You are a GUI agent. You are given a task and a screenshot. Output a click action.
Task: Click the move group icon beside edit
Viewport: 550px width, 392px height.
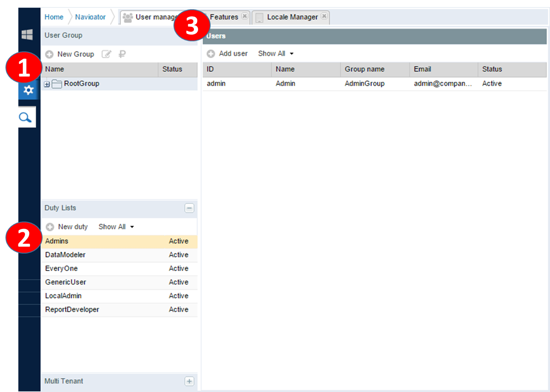[122, 54]
